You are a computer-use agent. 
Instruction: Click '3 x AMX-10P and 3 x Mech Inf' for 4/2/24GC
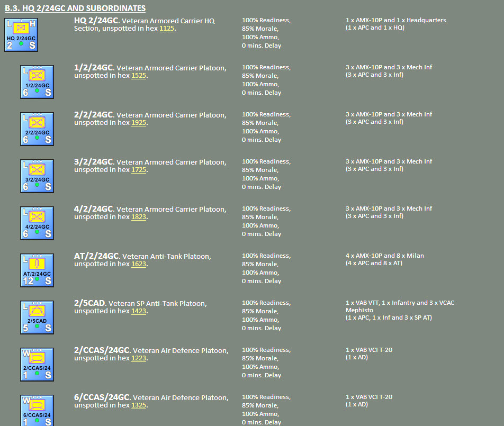pos(389,209)
